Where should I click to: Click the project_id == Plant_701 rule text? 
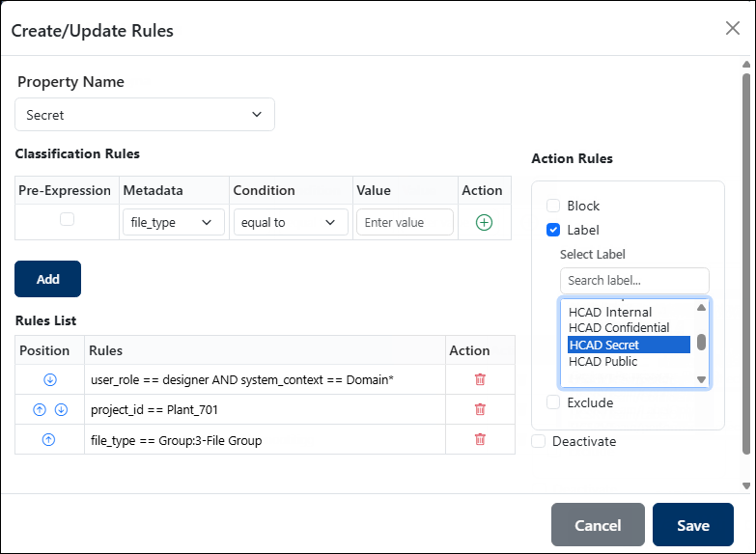[154, 410]
